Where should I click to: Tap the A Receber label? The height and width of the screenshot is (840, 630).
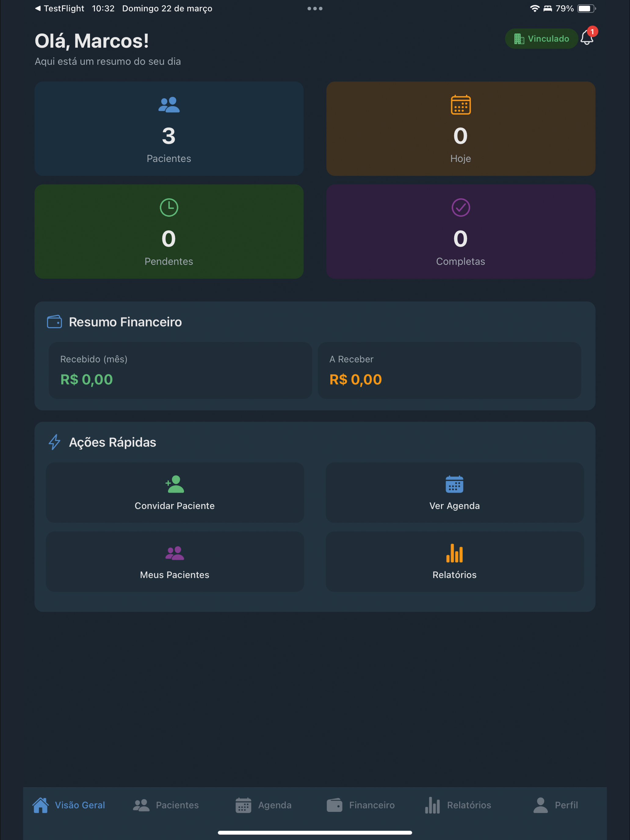pos(351,359)
